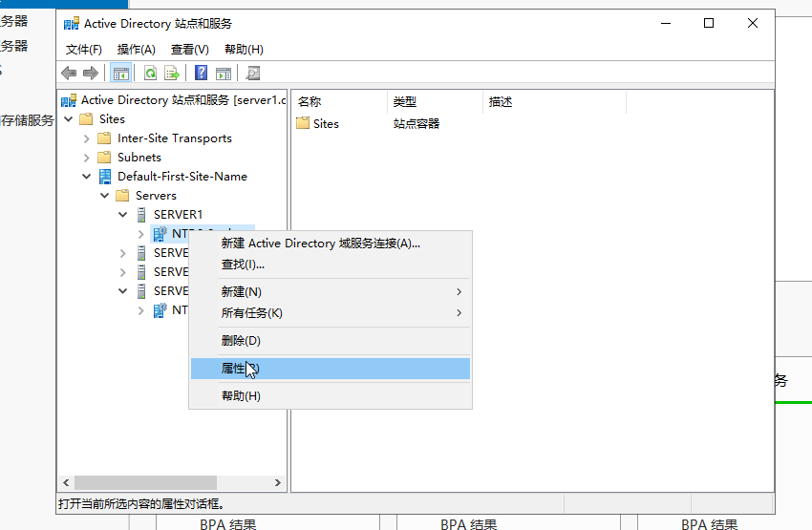This screenshot has height=530, width=812.
Task: Open the Help question-mark toolbar icon
Action: click(x=201, y=73)
